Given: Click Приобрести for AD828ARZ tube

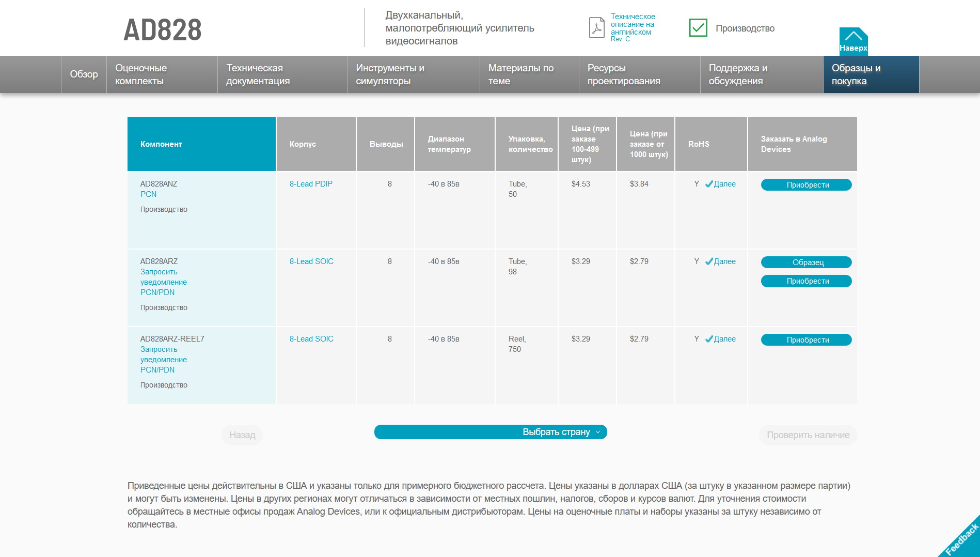Looking at the screenshot, I should tap(807, 281).
